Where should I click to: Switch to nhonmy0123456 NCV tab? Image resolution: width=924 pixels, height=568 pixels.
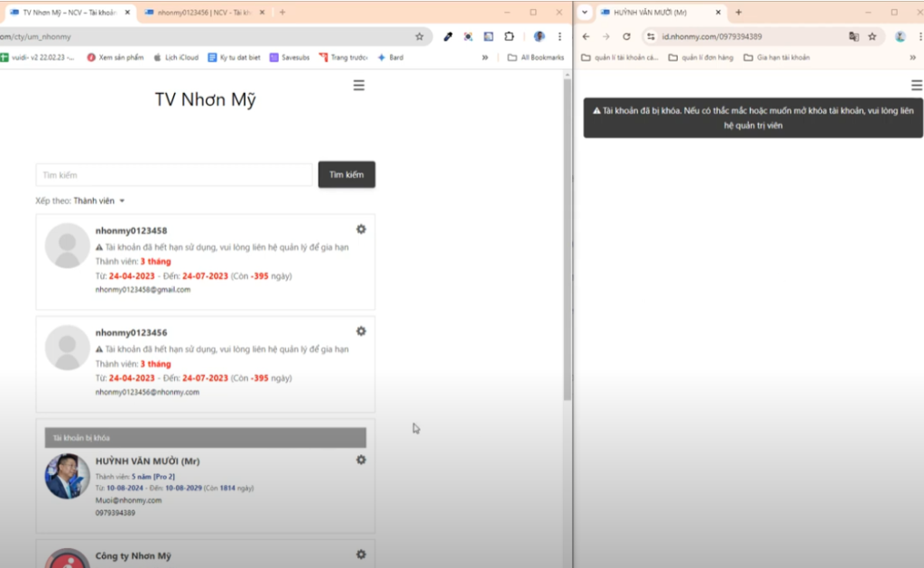203,13
